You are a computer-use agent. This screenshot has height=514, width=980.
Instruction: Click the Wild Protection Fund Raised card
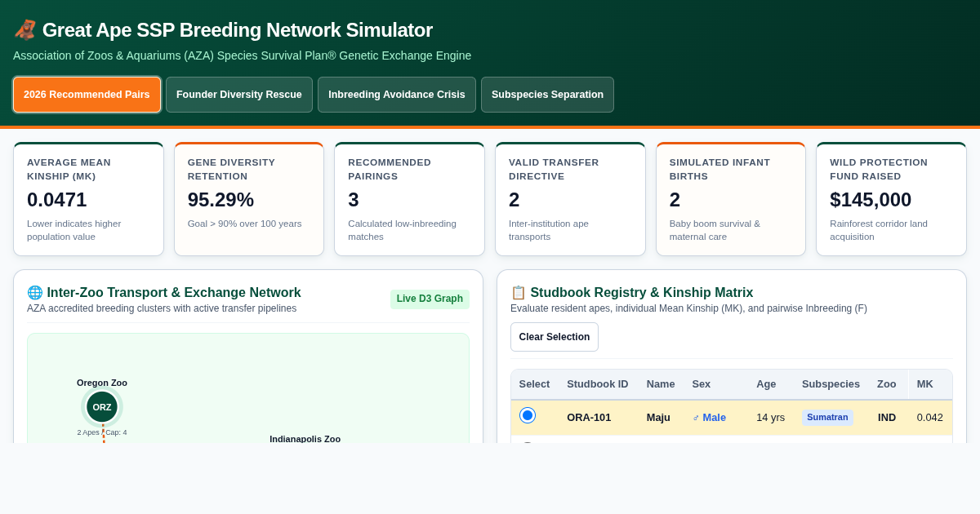click(x=891, y=199)
